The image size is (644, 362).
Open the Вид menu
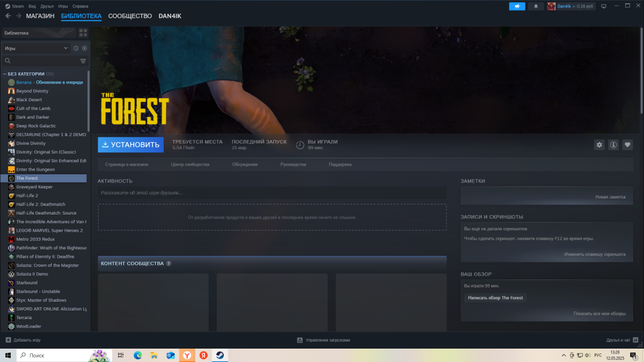pyautogui.click(x=32, y=6)
